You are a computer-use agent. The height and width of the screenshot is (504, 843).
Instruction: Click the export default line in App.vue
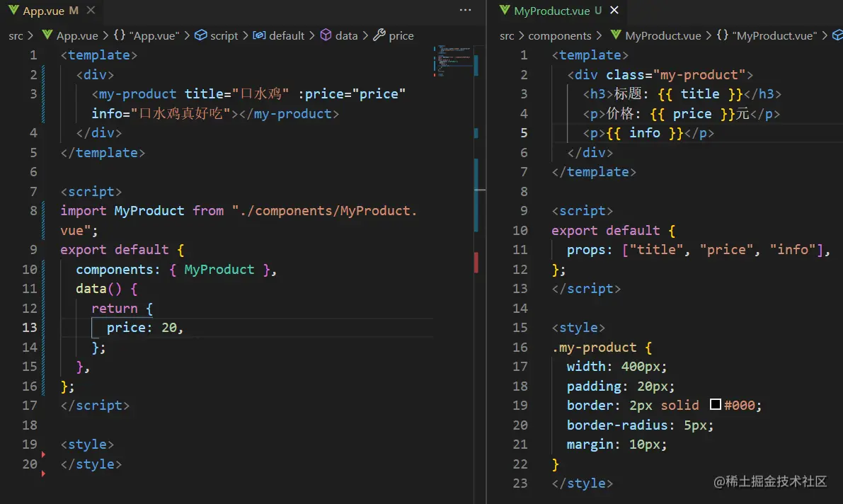pos(122,250)
